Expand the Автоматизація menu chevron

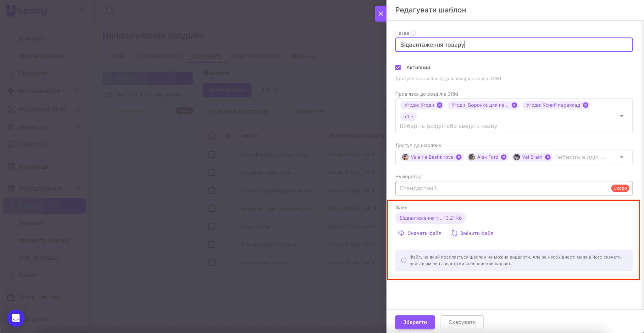click(x=78, y=91)
